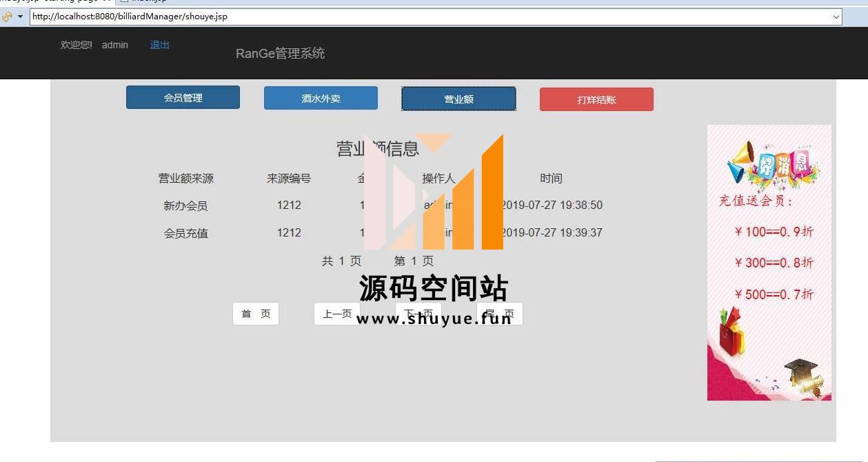Select the 营业额 button
Screen dimensions: 868x462
[x=458, y=99]
